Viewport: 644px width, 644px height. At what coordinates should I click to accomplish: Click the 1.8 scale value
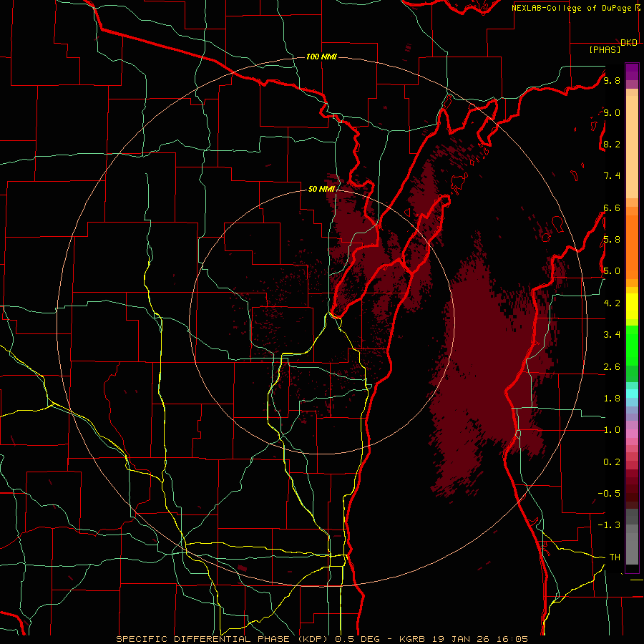[612, 399]
